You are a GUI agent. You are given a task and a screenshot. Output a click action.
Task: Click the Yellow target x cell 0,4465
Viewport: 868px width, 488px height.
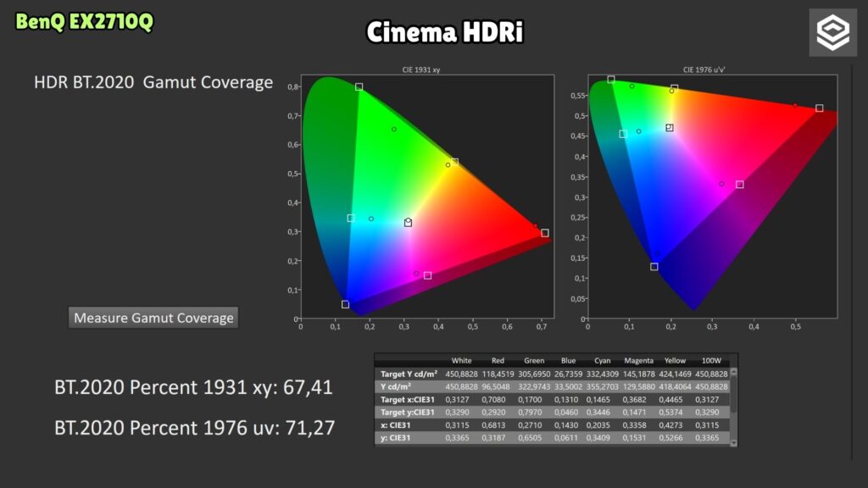tap(671, 400)
